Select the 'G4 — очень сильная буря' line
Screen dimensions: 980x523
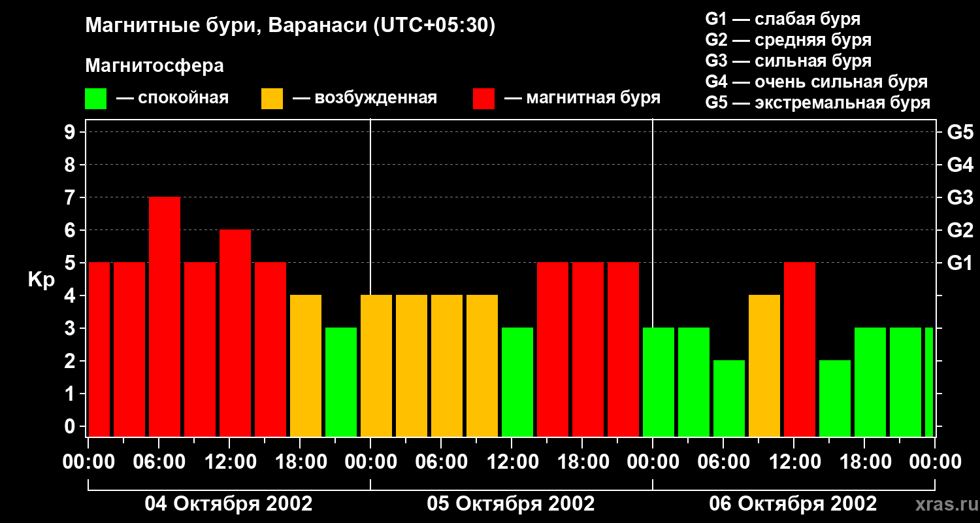[816, 82]
